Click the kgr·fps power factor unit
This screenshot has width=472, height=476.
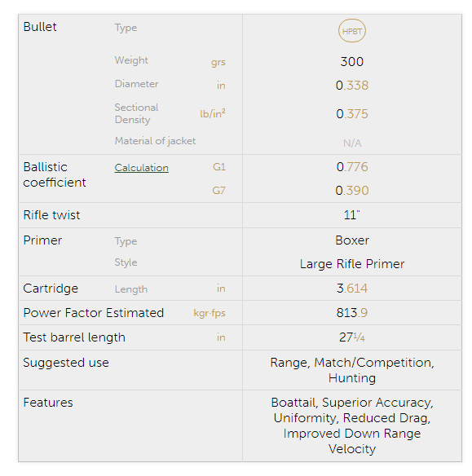click(x=210, y=313)
